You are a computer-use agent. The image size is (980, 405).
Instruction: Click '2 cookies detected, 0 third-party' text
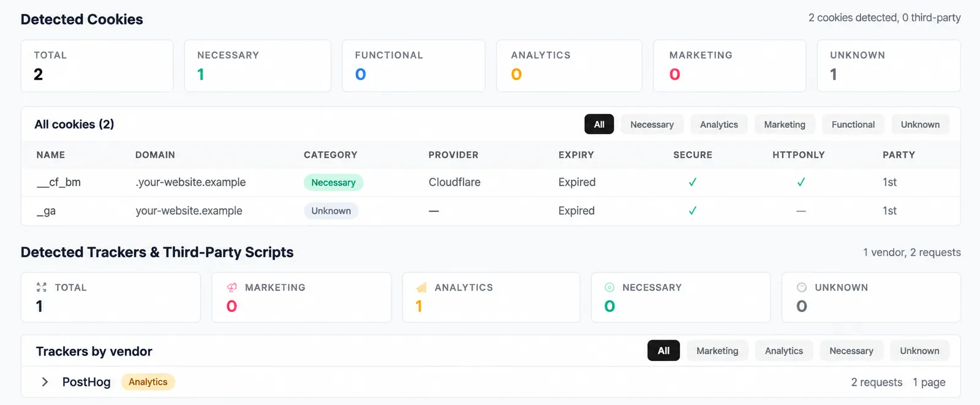884,18
